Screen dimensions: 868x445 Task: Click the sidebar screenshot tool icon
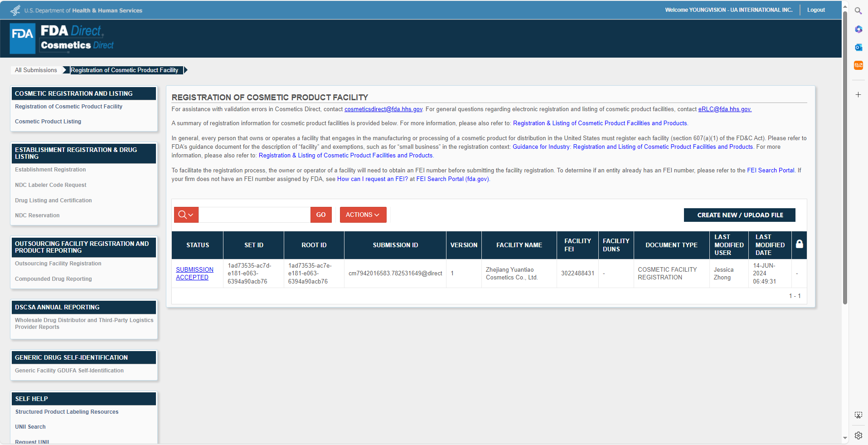point(858,415)
